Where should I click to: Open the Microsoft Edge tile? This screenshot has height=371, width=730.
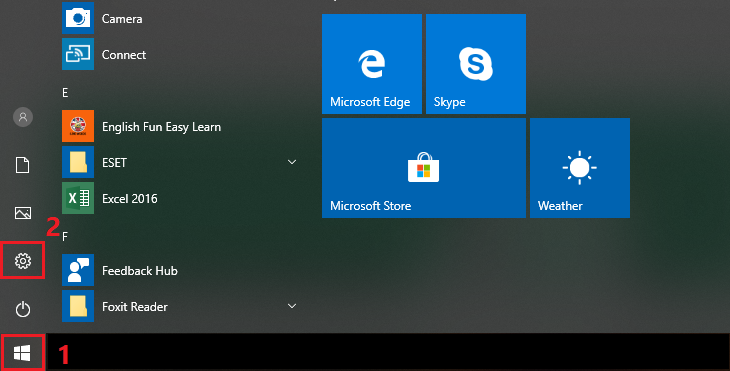pos(372,64)
